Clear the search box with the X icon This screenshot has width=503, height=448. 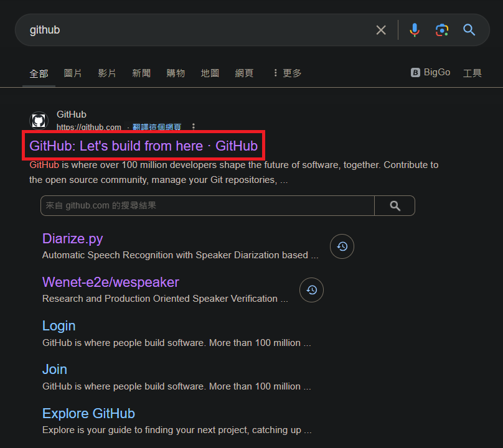pos(381,30)
